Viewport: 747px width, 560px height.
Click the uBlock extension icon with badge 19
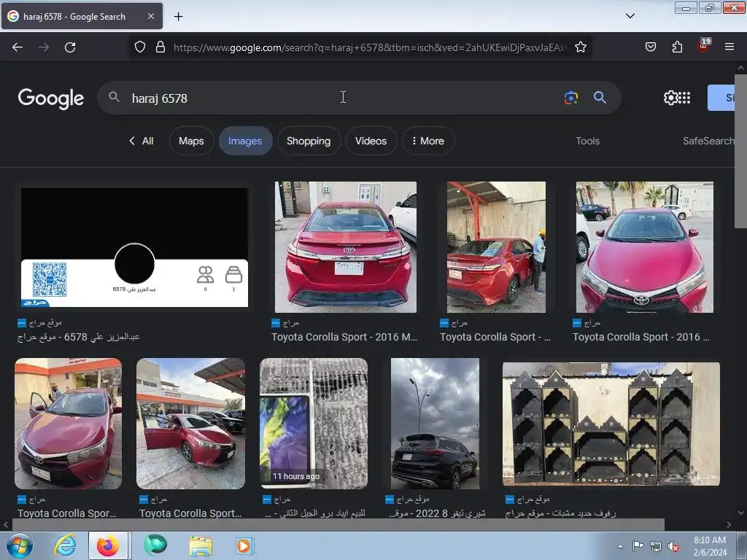[x=704, y=46]
